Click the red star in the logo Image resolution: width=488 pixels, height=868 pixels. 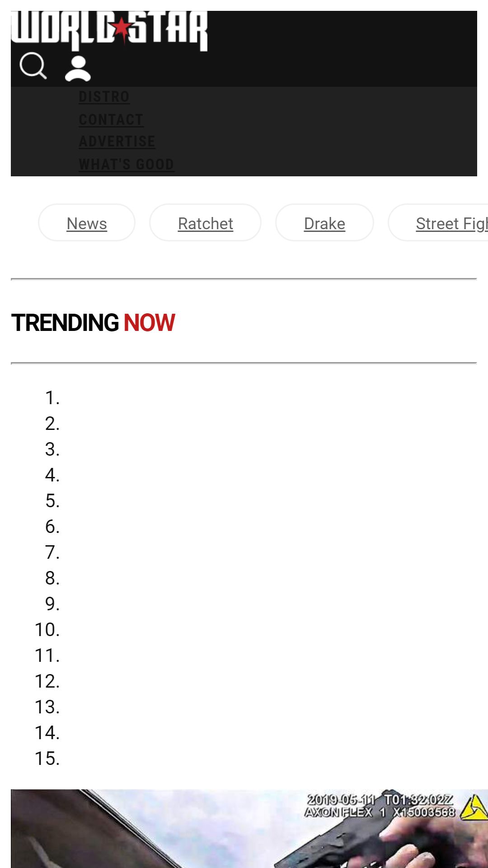122,29
